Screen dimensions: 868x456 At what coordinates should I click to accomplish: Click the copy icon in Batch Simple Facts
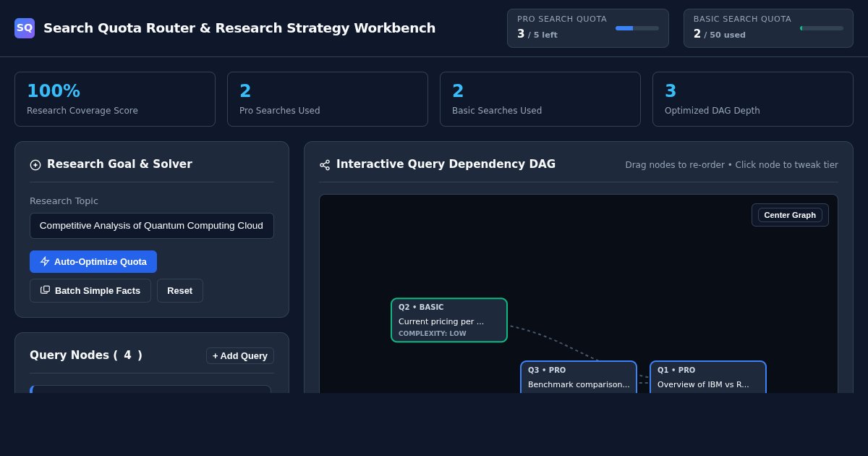46,290
